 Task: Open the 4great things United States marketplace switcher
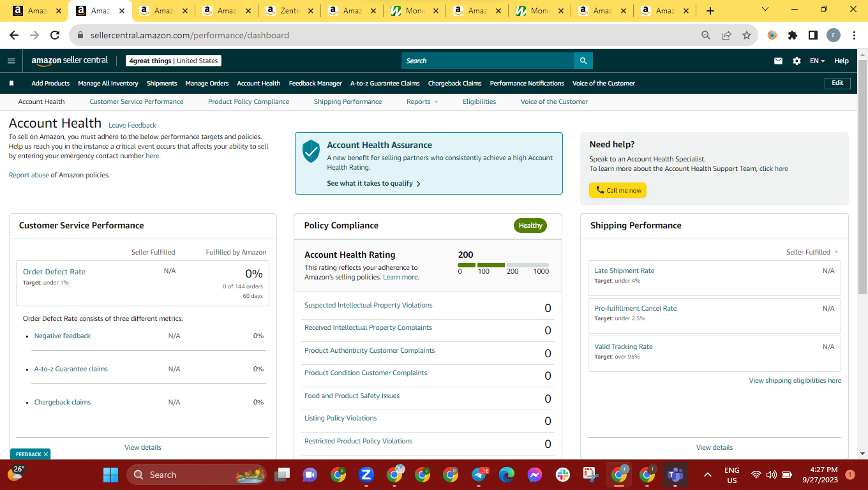coord(174,61)
